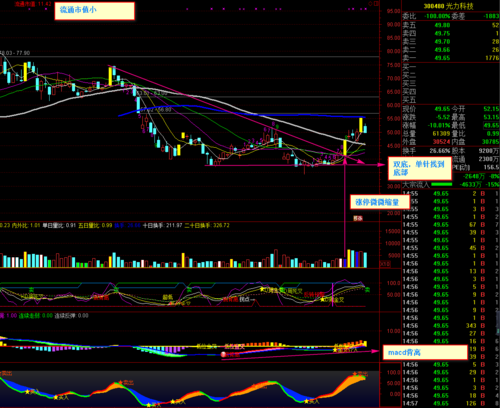Click the 外盘 30524 value

pos(442,142)
